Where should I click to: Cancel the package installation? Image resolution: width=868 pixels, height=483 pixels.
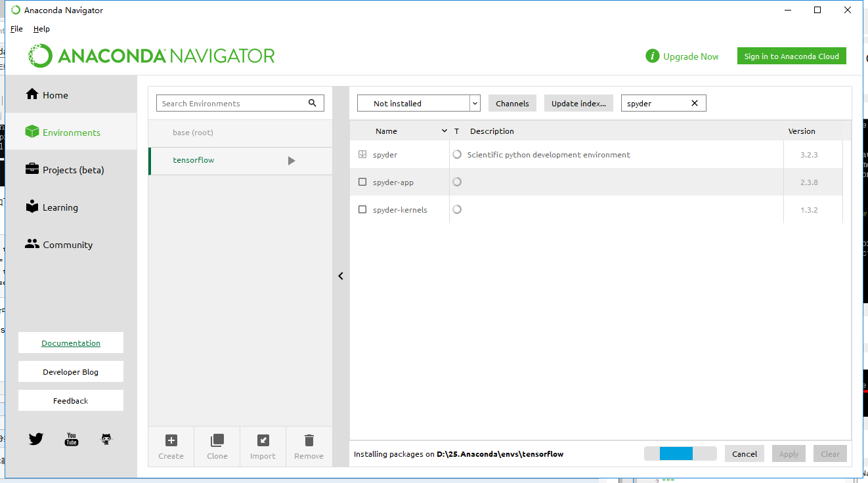pos(745,453)
